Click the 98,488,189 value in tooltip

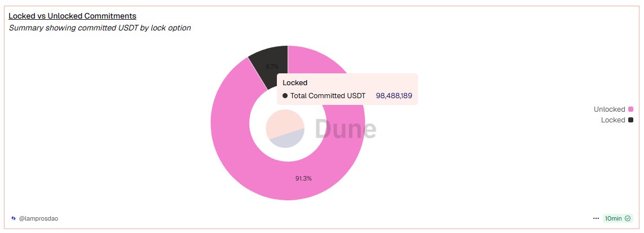point(394,96)
